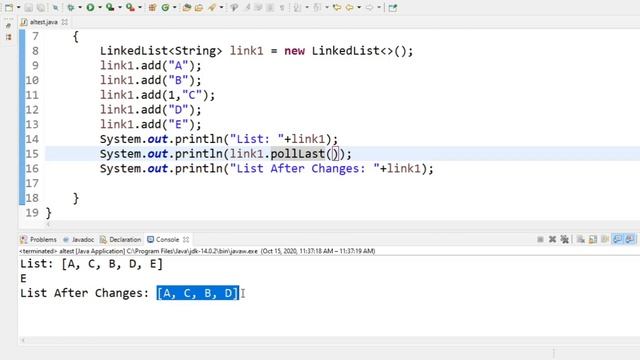
Task: Click the editor horizontal scrollbar
Action: 342,224
